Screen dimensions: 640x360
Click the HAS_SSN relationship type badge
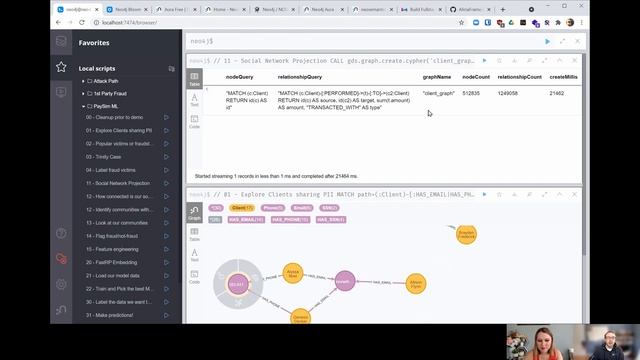[331, 220]
